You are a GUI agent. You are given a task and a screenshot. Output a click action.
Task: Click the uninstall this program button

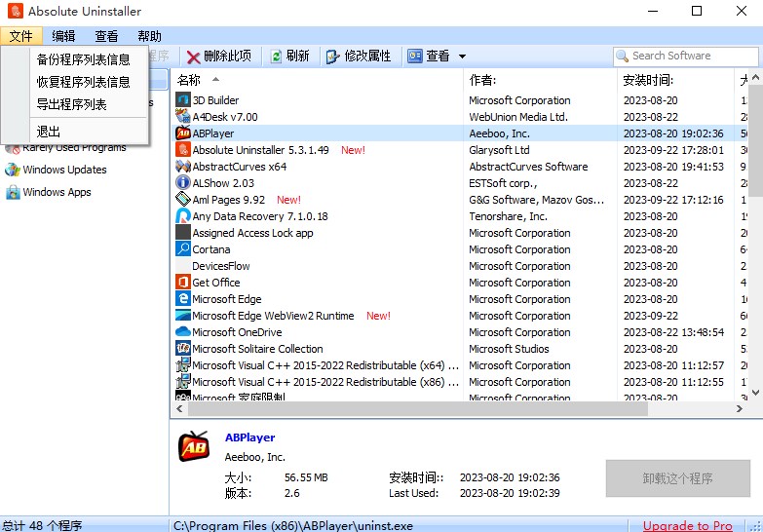(678, 478)
